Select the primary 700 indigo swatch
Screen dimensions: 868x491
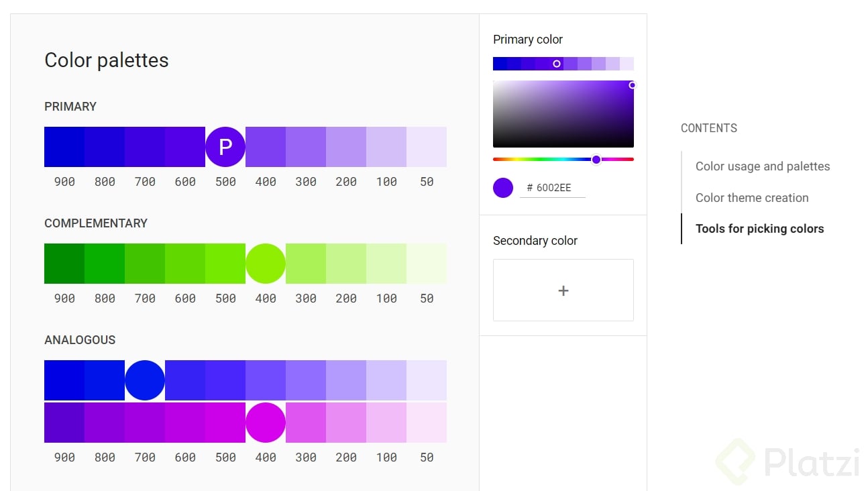tap(145, 147)
